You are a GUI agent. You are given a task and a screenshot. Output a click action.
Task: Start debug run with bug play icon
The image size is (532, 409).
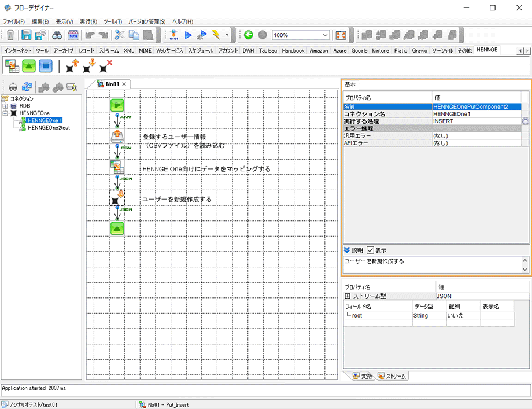click(202, 35)
